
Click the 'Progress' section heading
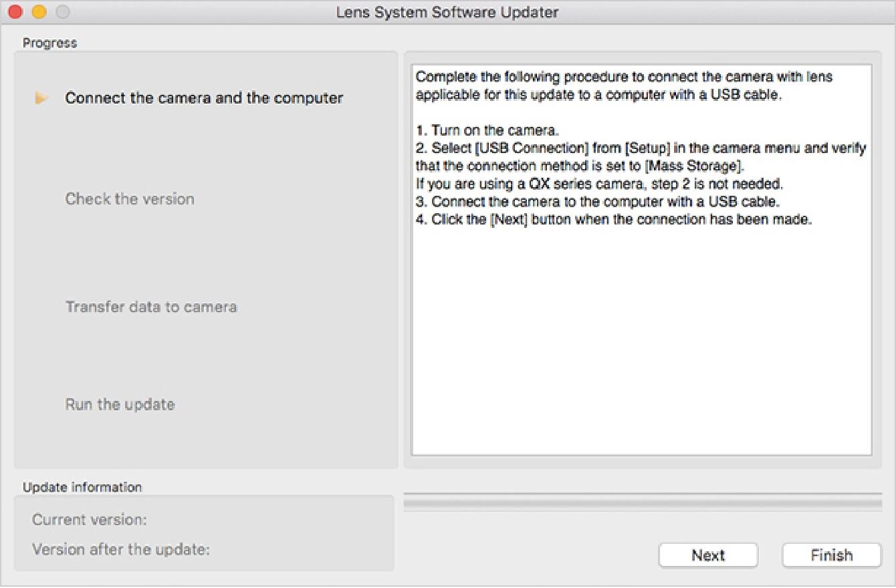click(x=50, y=43)
